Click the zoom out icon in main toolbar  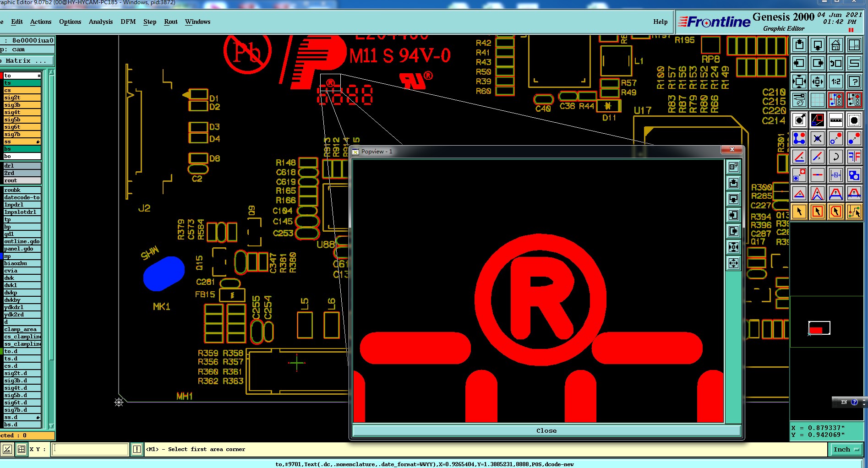[x=818, y=82]
